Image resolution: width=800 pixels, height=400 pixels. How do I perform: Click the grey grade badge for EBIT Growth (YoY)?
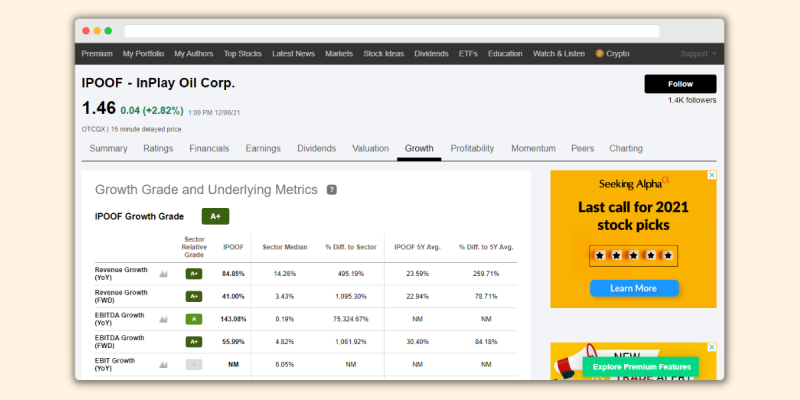pos(194,365)
